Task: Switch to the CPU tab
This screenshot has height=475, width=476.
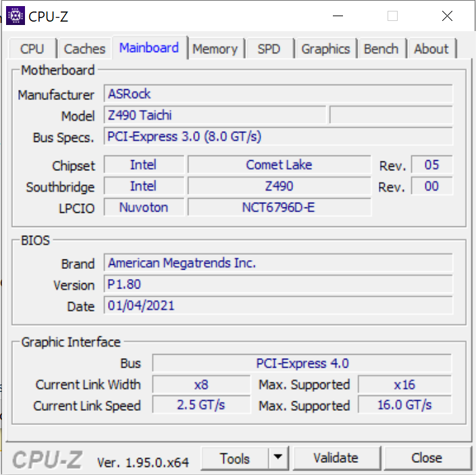Action: (32, 49)
